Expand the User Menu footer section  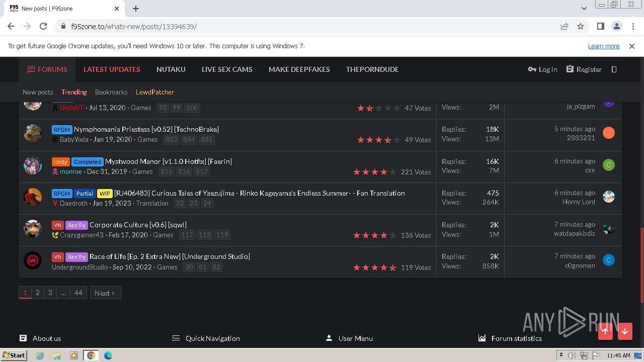[349, 338]
